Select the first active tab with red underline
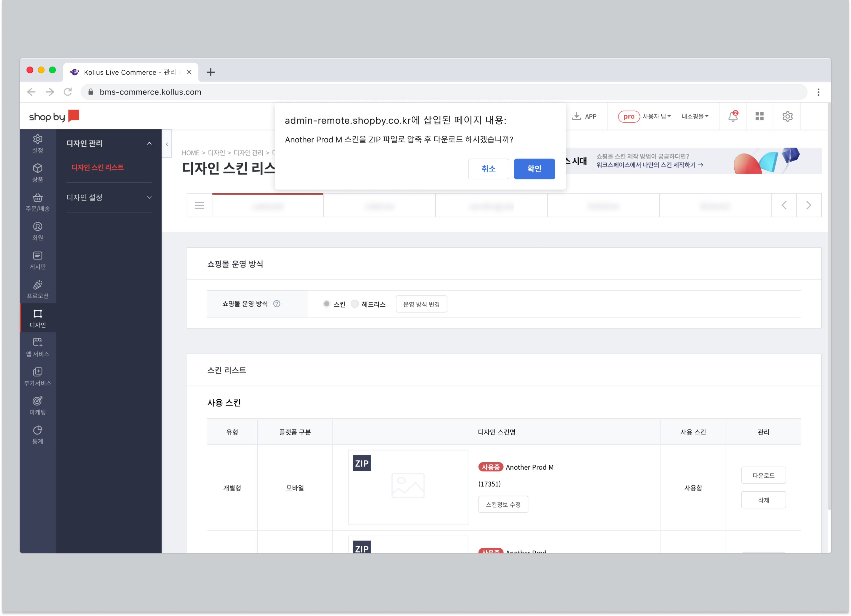This screenshot has height=616, width=851. click(267, 205)
